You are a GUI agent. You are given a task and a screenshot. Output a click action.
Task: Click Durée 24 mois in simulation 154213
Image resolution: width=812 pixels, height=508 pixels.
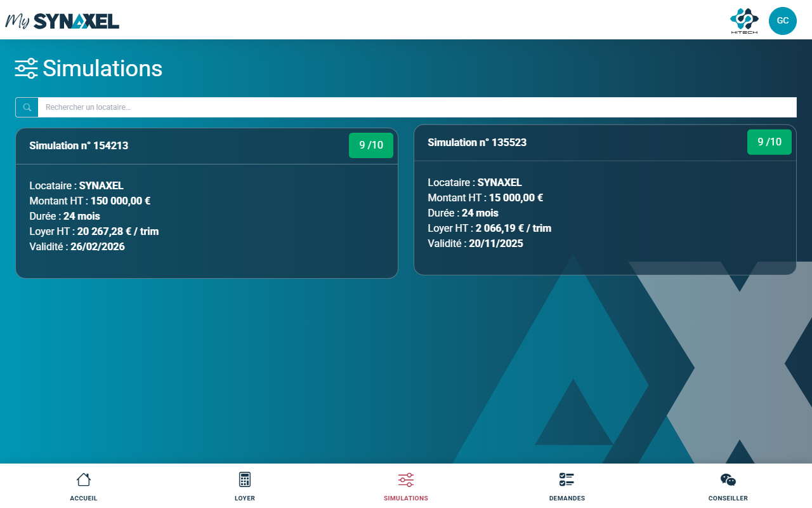65,217
